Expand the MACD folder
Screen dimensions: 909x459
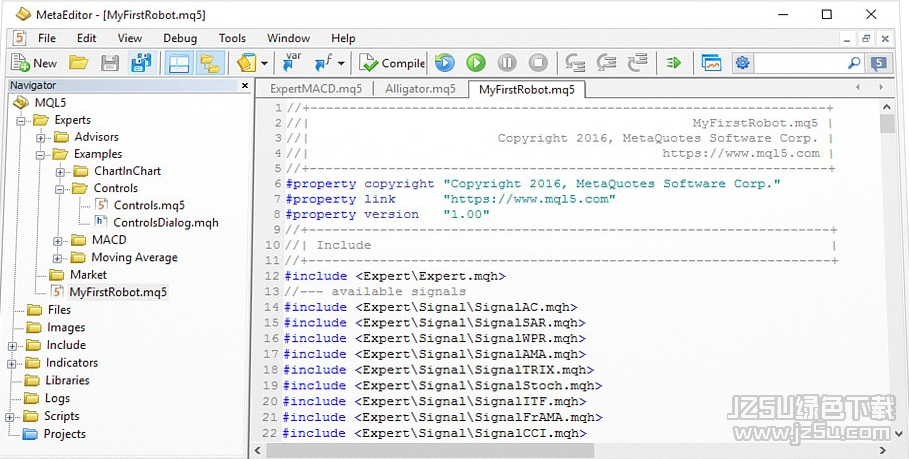(x=57, y=241)
